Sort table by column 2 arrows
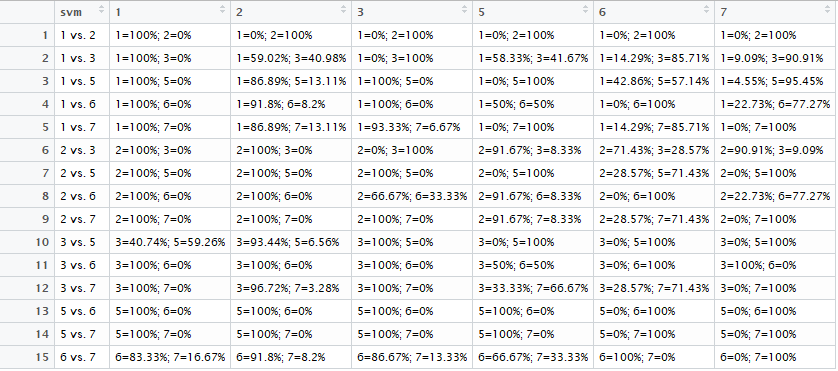 343,9
